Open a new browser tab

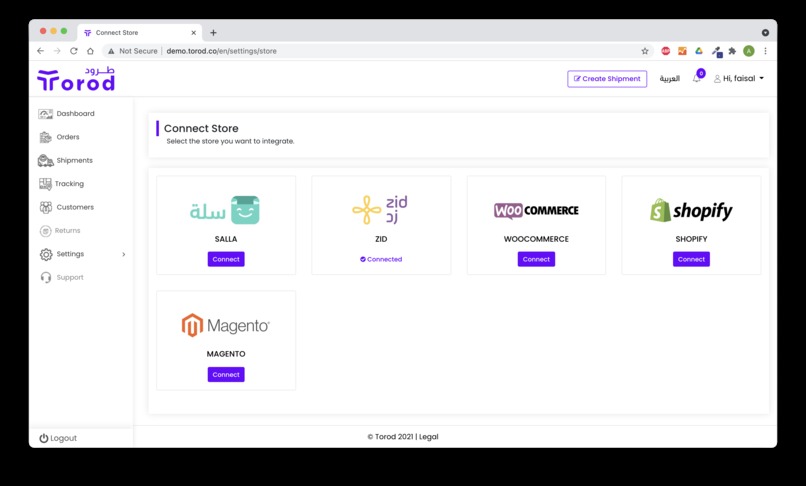pyautogui.click(x=213, y=32)
